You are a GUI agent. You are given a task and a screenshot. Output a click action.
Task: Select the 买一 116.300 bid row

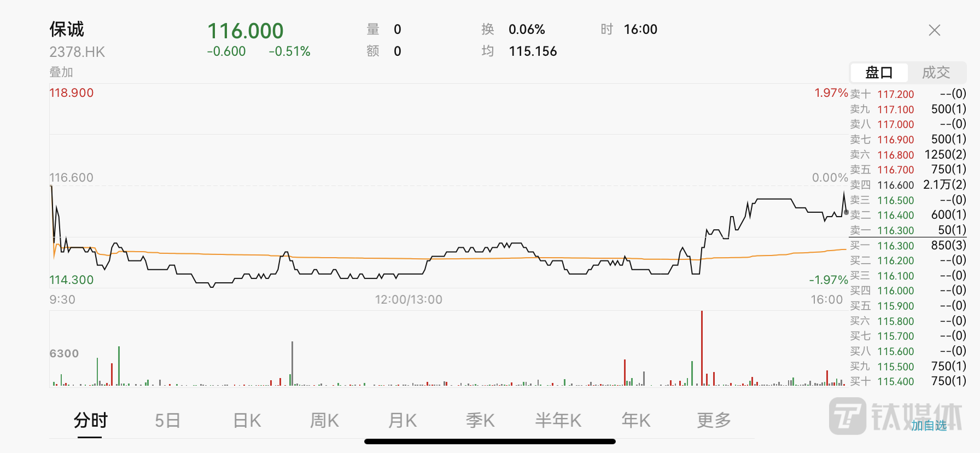pos(908,246)
